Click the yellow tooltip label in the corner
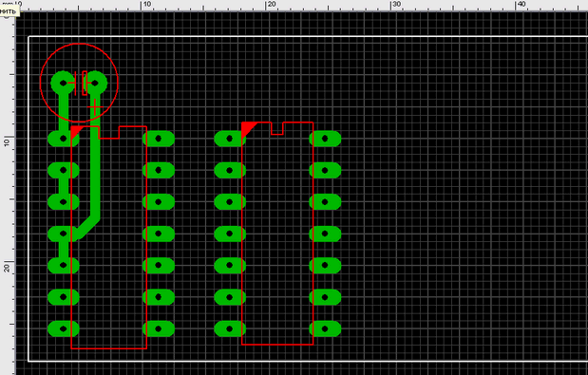 (x=9, y=10)
